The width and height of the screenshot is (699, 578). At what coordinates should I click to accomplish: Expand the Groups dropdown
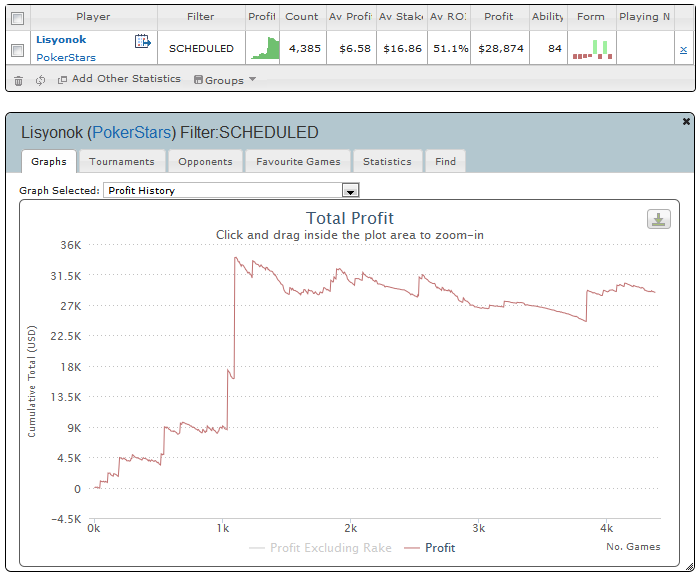point(225,80)
